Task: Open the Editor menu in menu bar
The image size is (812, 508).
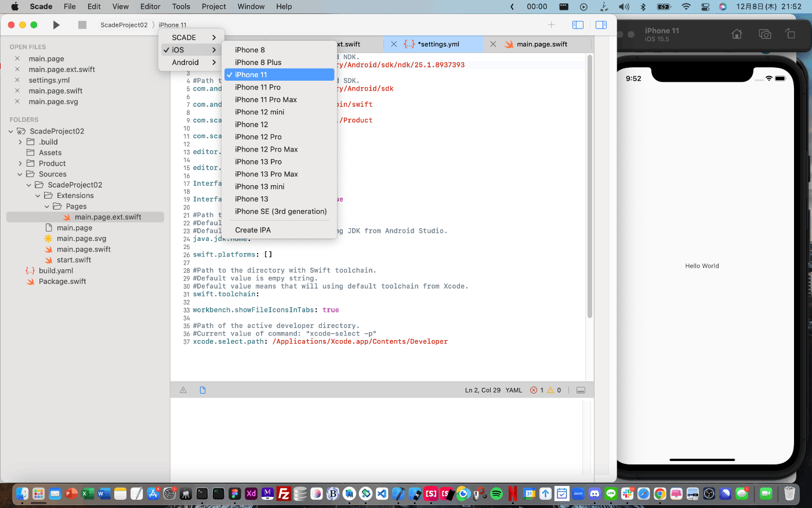Action: coord(150,6)
